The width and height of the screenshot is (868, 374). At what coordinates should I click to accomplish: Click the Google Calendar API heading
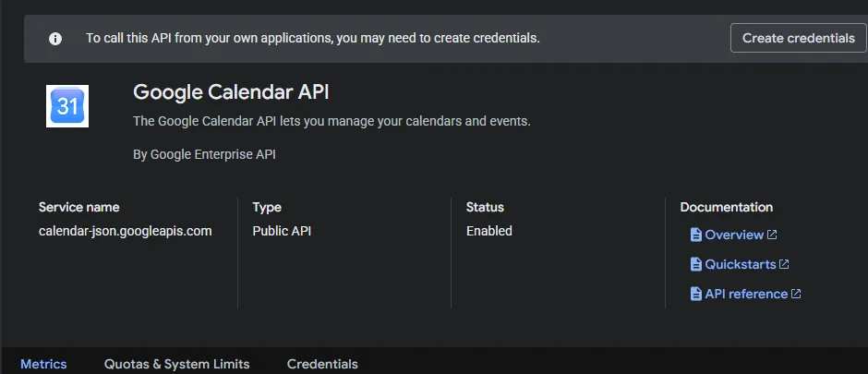tap(231, 92)
